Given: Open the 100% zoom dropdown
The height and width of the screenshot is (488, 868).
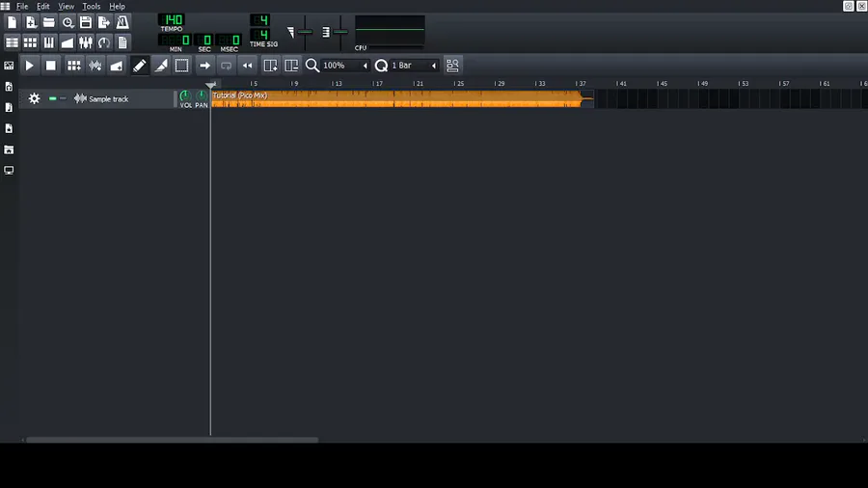Looking at the screenshot, I should [x=345, y=66].
